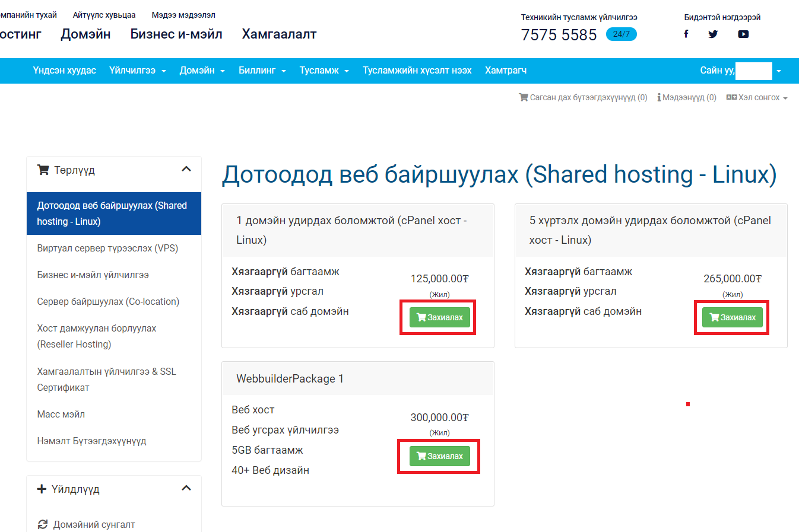Collapse the Төрлүүд panel chevron

coord(186,169)
